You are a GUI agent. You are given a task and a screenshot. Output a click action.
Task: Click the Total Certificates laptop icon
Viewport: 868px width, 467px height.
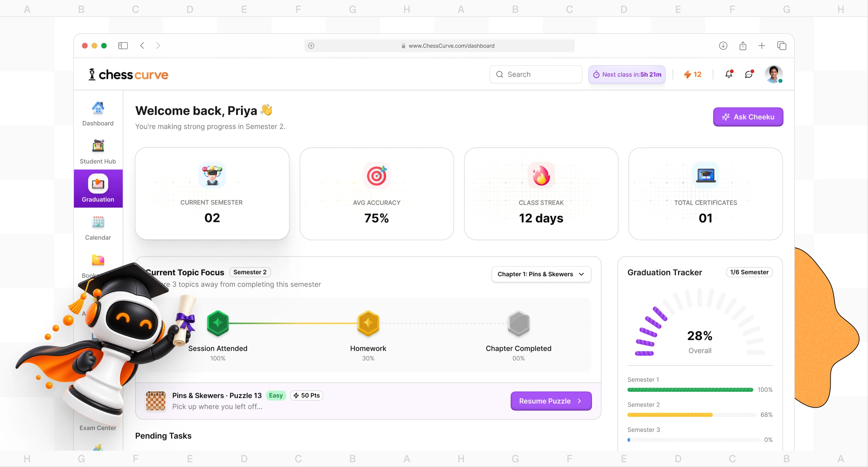[x=706, y=175]
